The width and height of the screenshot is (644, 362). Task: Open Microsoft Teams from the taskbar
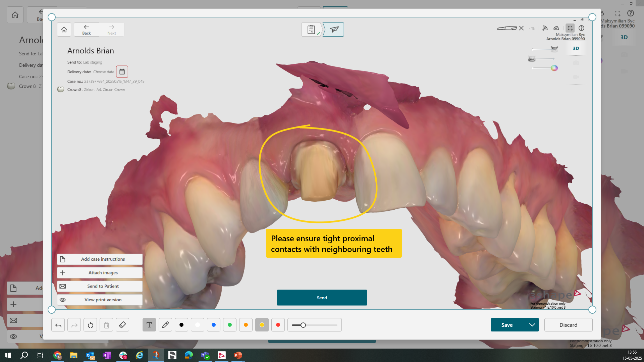[205, 355]
